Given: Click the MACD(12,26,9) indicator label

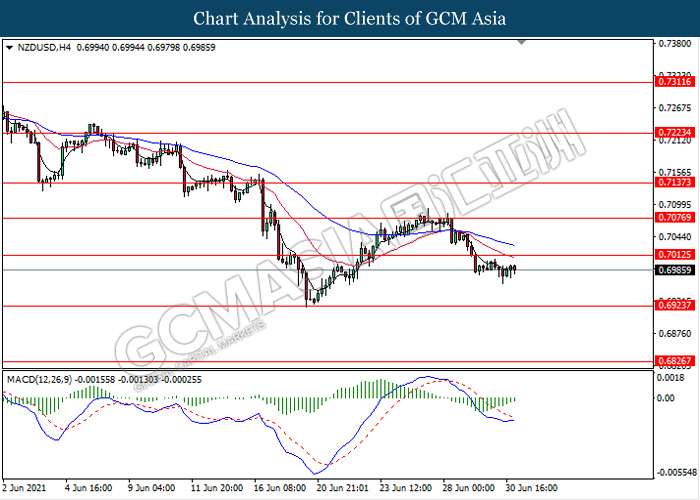Looking at the screenshot, I should click(40, 380).
